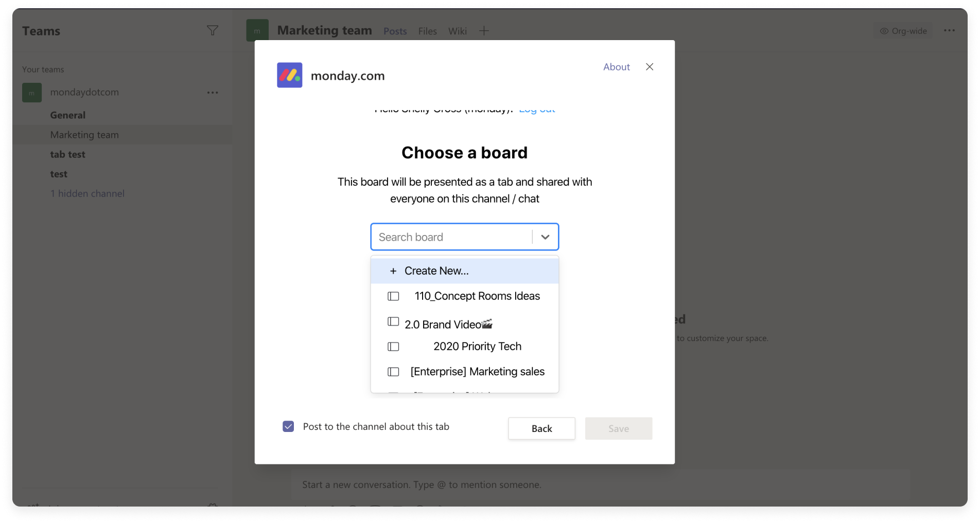980x523 pixels.
Task: Show the 1 hidden channel
Action: 87,193
